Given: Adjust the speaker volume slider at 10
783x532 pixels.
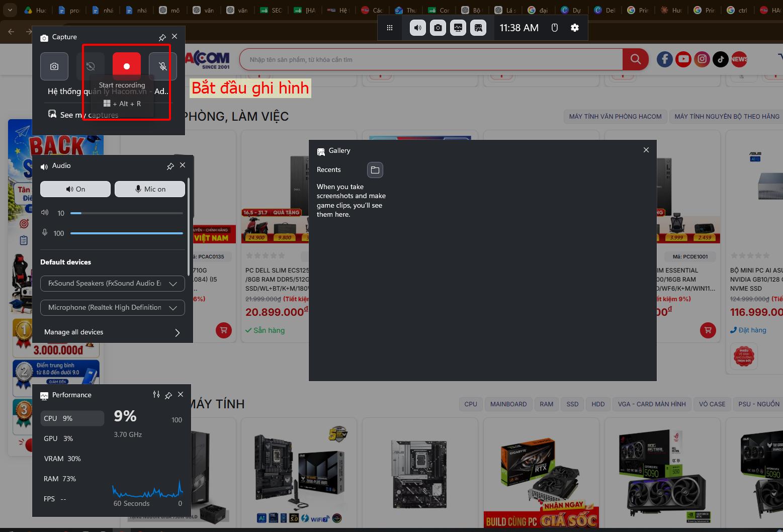Looking at the screenshot, I should click(x=127, y=213).
